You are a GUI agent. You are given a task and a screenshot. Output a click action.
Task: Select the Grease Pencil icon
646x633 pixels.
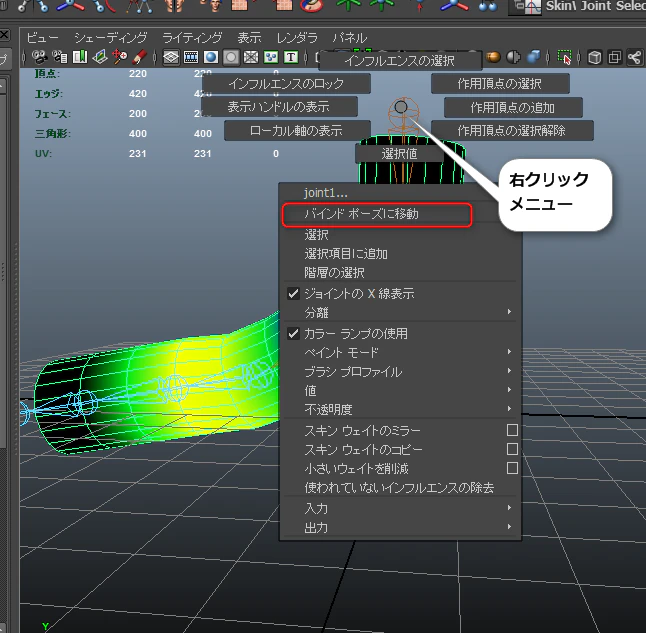tap(140, 57)
